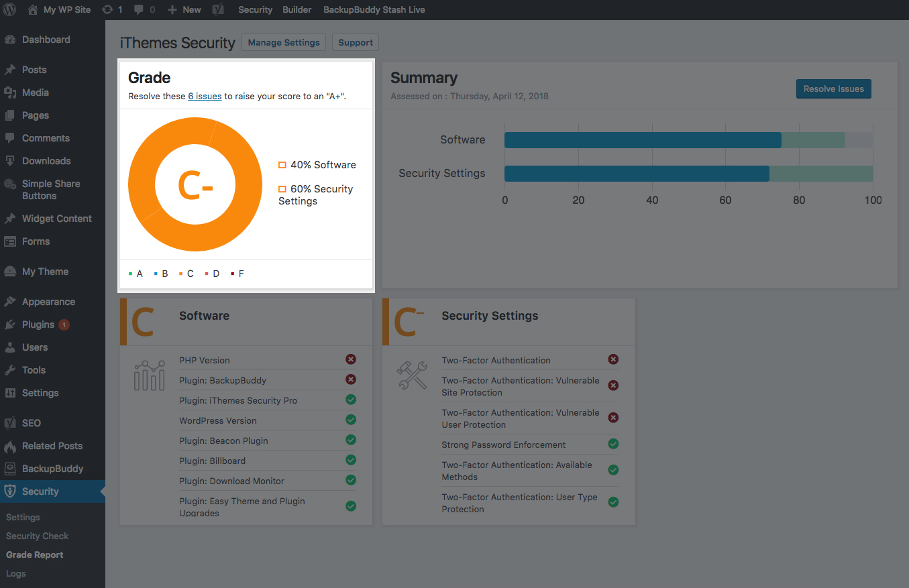Click the dark red F grade legend swatch

tap(232, 274)
